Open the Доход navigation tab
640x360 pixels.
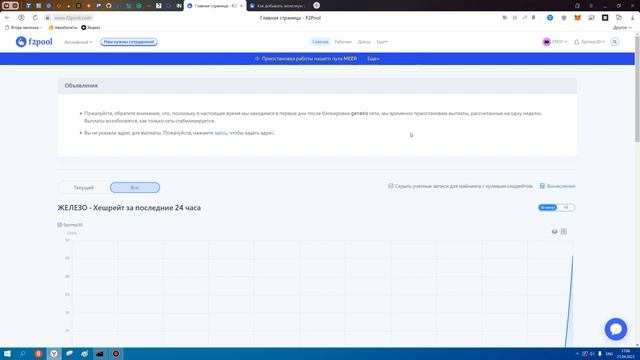(364, 42)
